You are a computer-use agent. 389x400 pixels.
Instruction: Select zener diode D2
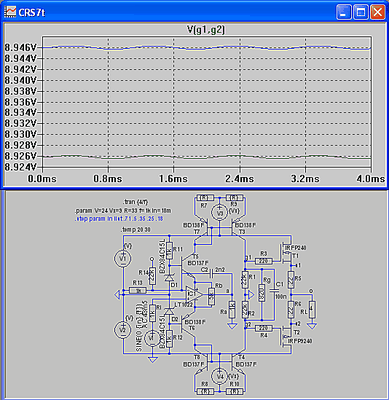point(169,311)
